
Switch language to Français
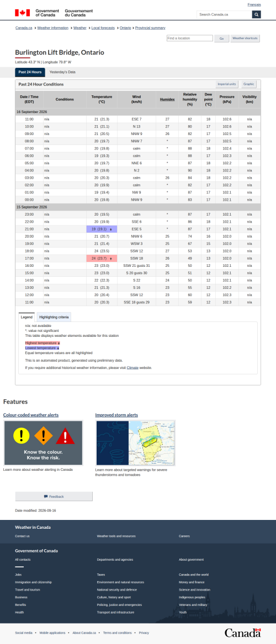coord(254,4)
